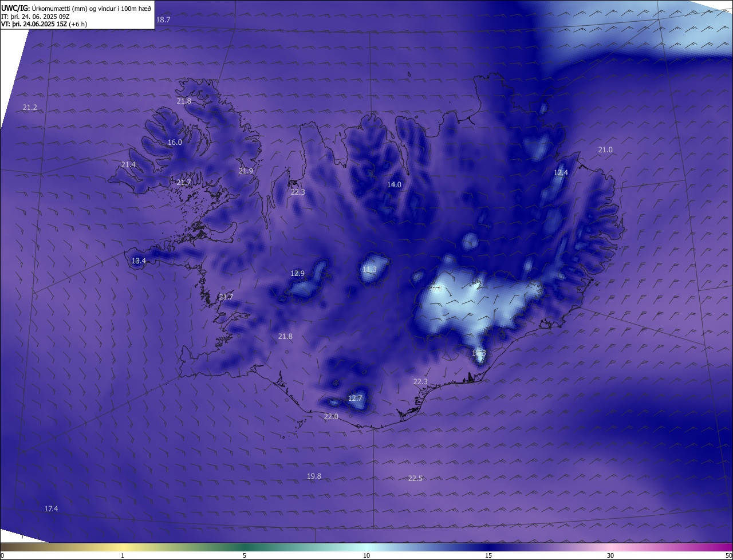Select the 'IT: þri. 24. 06. 2025 09Z' line

coord(36,17)
